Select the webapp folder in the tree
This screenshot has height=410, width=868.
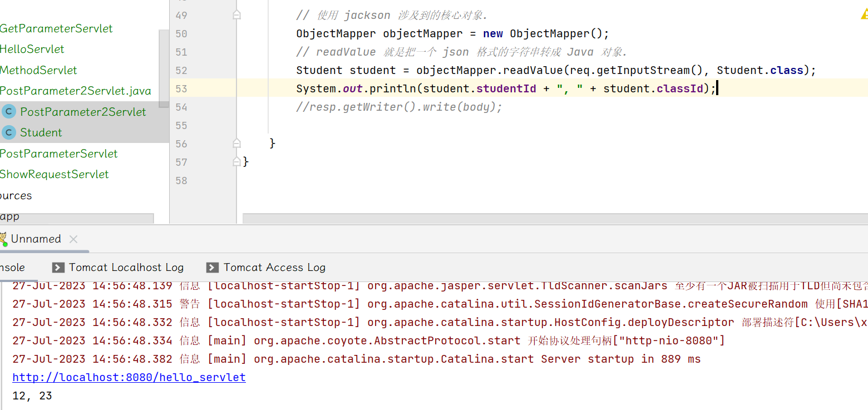tap(9, 216)
